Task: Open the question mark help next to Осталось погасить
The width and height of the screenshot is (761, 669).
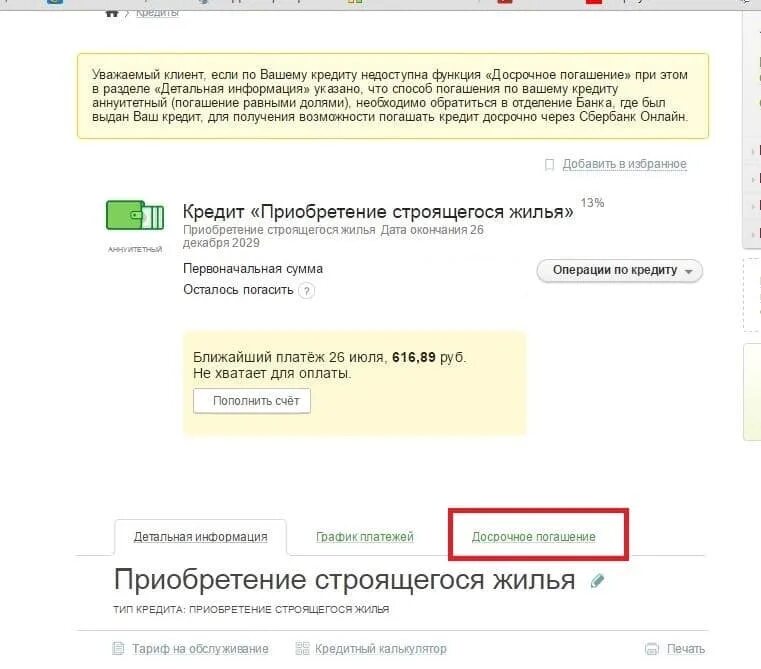Action: pos(306,291)
